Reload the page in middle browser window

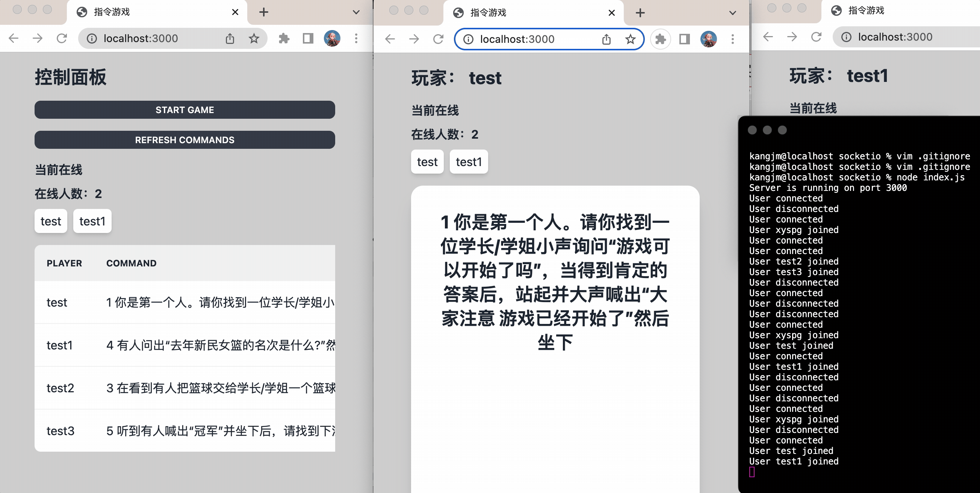point(438,39)
